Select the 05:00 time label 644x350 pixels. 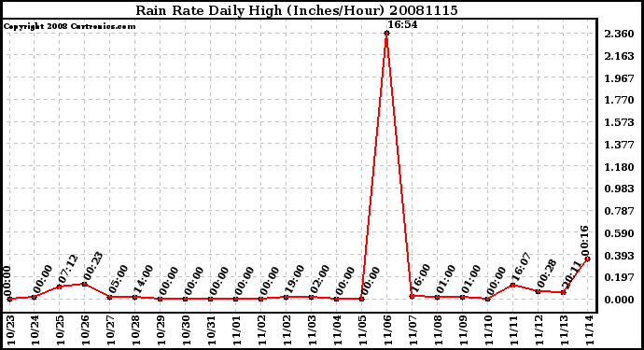point(119,280)
